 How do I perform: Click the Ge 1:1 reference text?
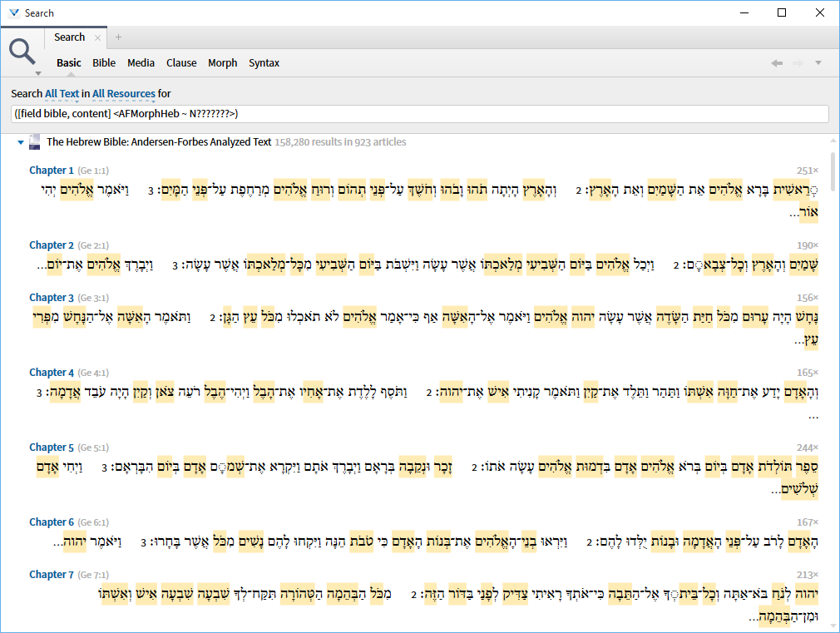(x=93, y=171)
